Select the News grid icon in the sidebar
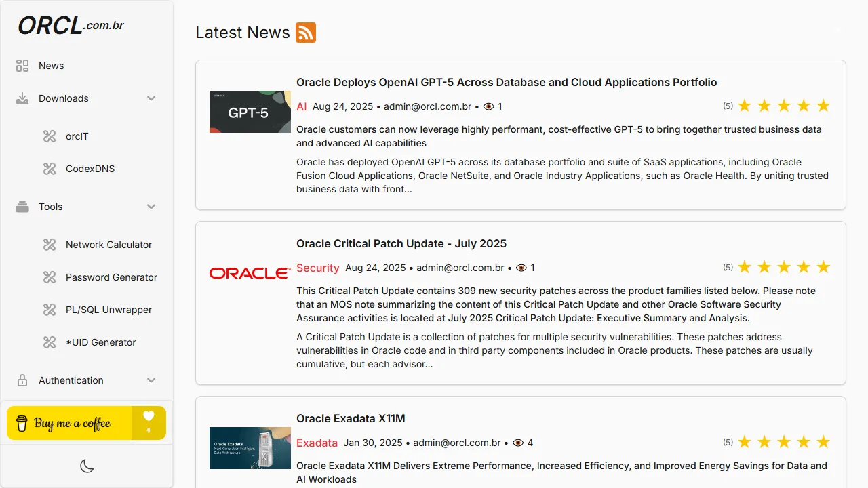This screenshot has width=868, height=488. click(21, 65)
